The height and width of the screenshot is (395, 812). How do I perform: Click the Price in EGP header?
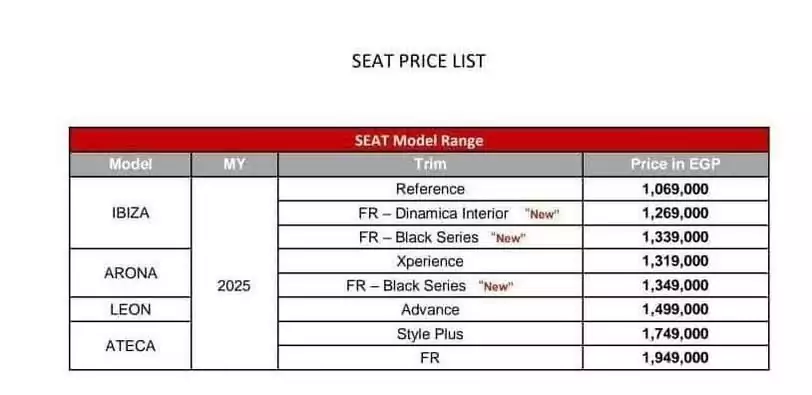click(676, 165)
